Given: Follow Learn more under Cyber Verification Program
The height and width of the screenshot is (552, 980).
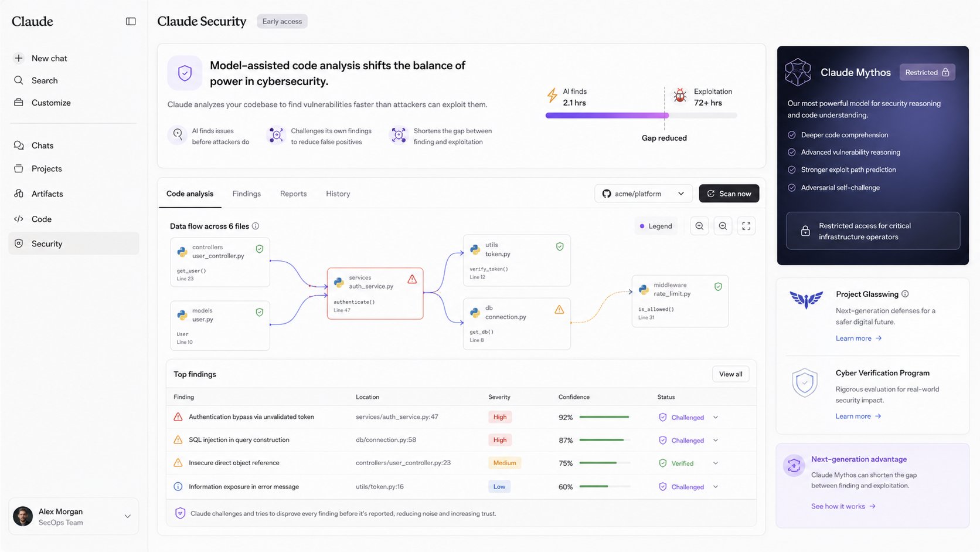Looking at the screenshot, I should point(859,416).
